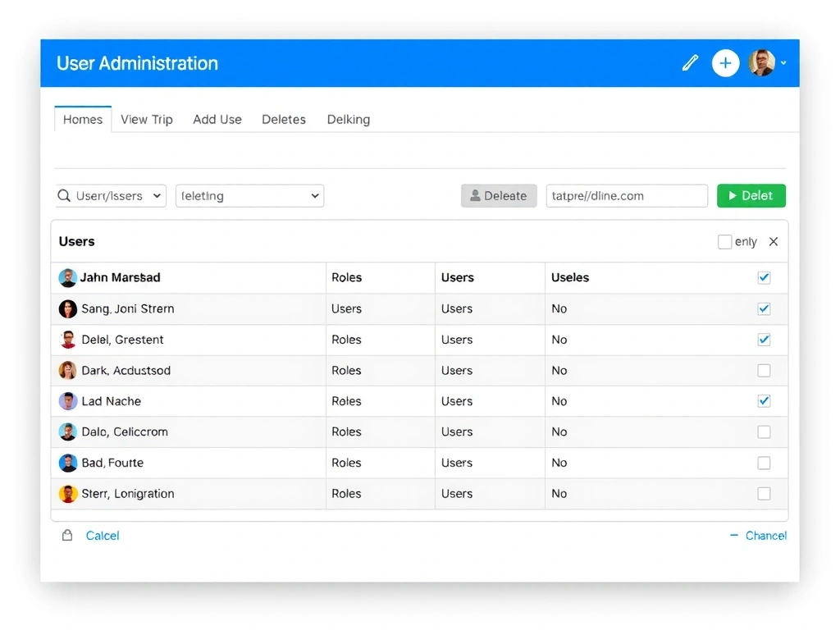
Task: Switch to the View Trip tab
Action: click(147, 120)
